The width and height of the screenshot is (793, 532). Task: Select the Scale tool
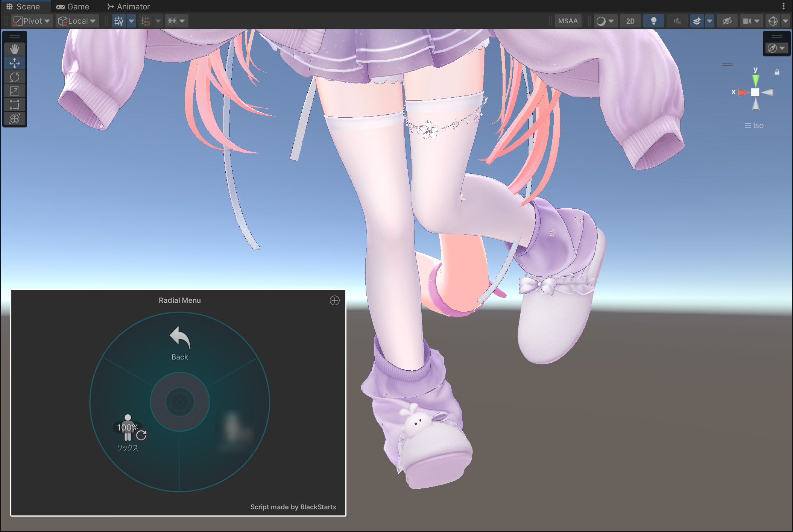tap(15, 91)
